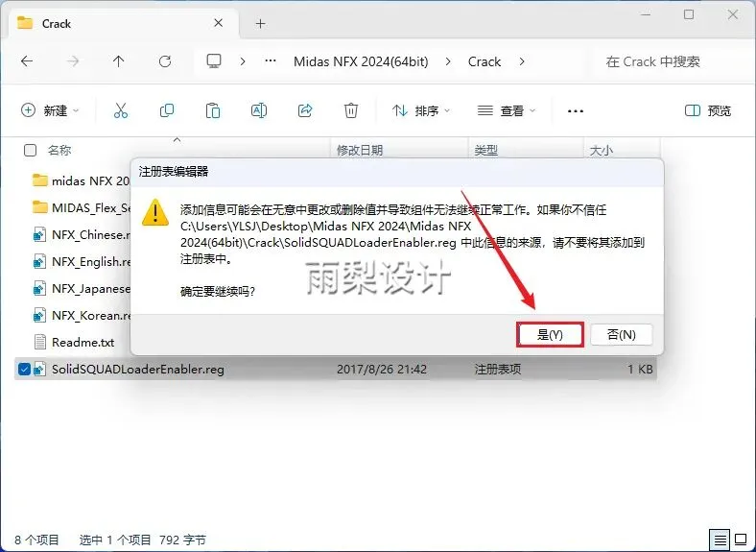
Task: Expand the chevron after the PC icon
Action: [243, 61]
